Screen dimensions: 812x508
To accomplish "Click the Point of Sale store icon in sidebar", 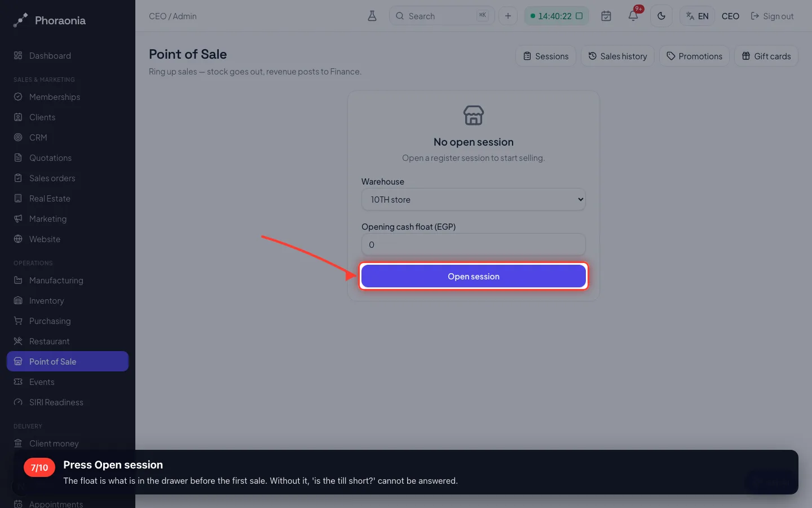I will 18,362.
